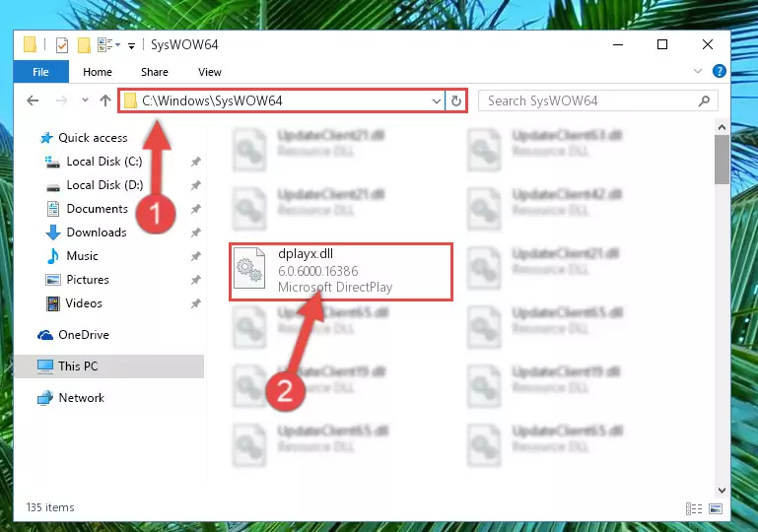The height and width of the screenshot is (532, 758).
Task: Click the search magnifier icon
Action: point(705,101)
